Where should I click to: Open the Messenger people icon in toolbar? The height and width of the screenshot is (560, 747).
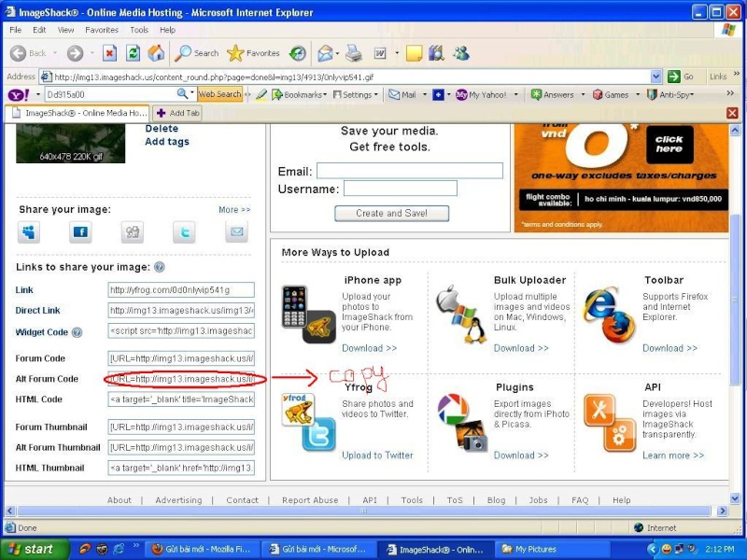pyautogui.click(x=461, y=53)
